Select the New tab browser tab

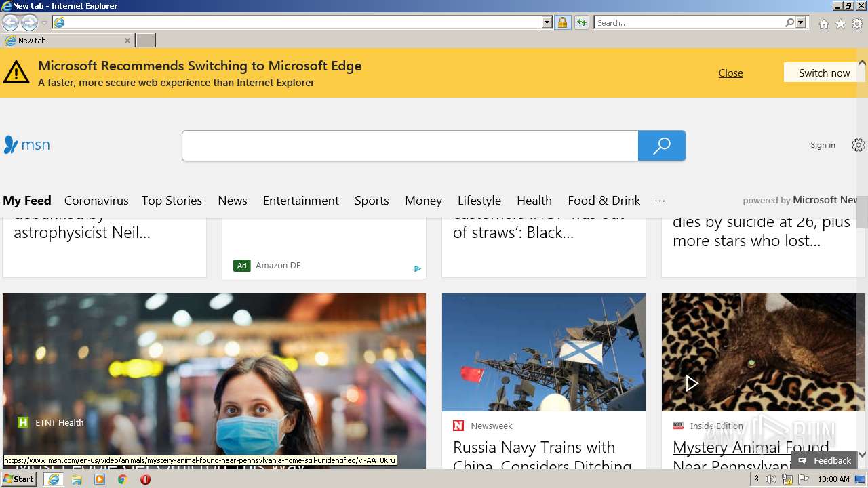66,41
